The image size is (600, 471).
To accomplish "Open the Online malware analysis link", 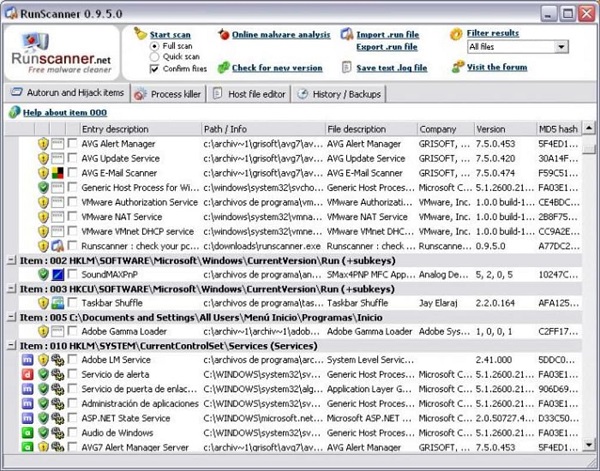I will (x=281, y=35).
